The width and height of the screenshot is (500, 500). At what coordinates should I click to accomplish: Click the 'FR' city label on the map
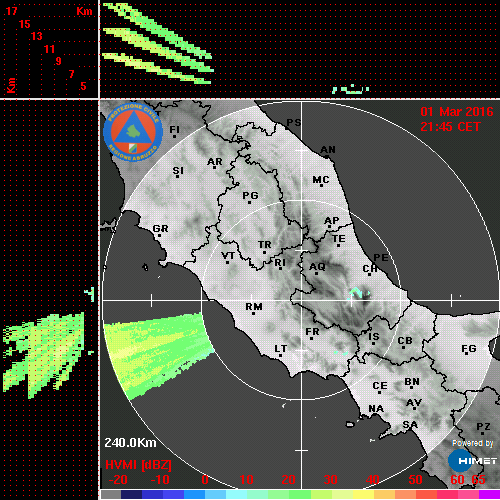(312, 332)
